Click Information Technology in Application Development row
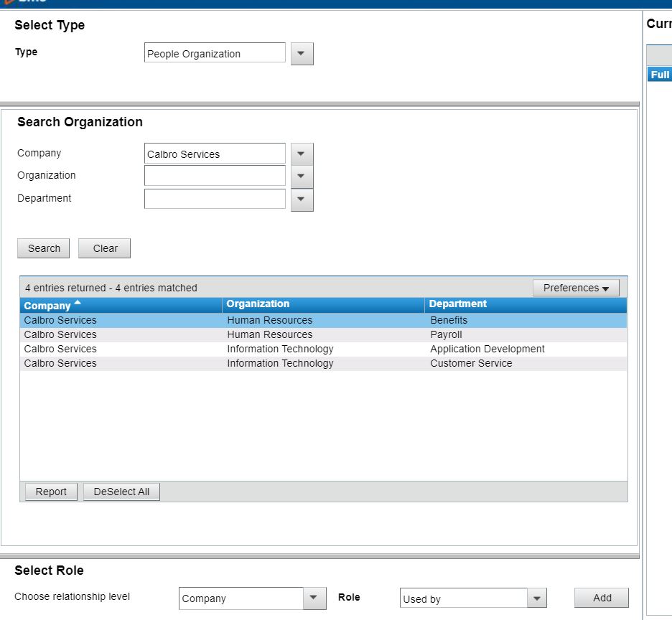This screenshot has width=672, height=620. tap(280, 349)
